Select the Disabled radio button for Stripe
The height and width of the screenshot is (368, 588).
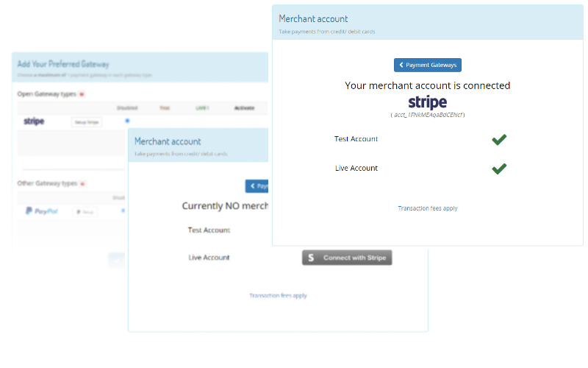(127, 121)
